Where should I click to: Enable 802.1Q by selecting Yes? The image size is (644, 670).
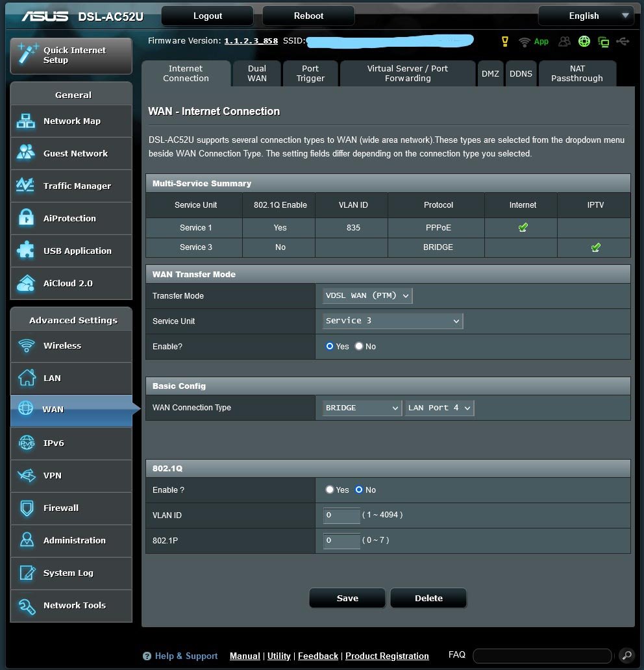(x=330, y=490)
